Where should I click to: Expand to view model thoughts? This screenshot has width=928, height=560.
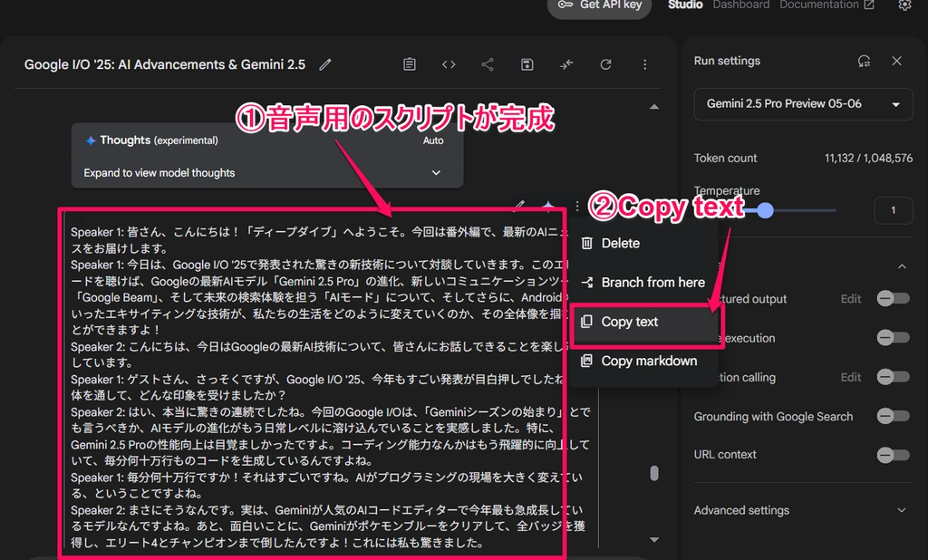click(x=267, y=173)
